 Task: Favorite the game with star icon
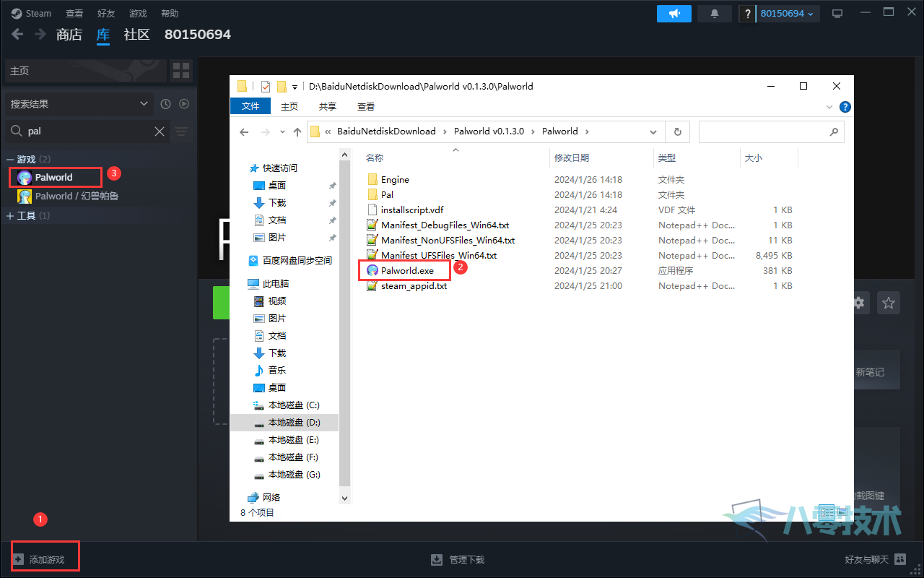[889, 303]
